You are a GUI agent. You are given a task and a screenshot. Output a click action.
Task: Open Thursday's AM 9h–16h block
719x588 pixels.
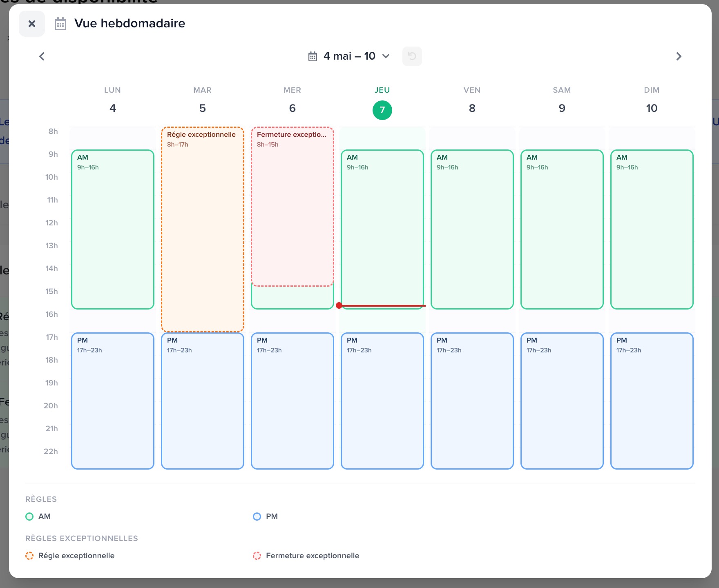(382, 229)
